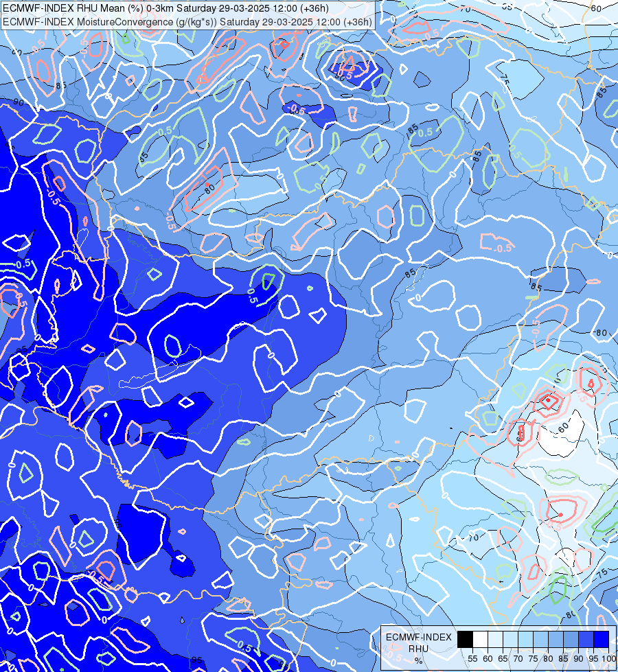Select the 60-65 percent legend color swatch
The width and height of the screenshot is (618, 672).
pyautogui.click(x=495, y=639)
